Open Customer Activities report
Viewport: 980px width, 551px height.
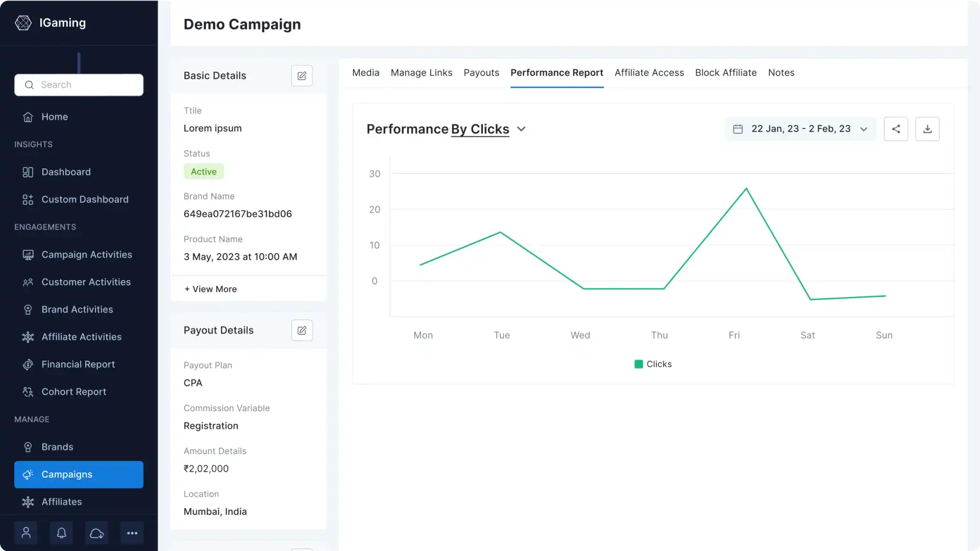click(x=79, y=282)
